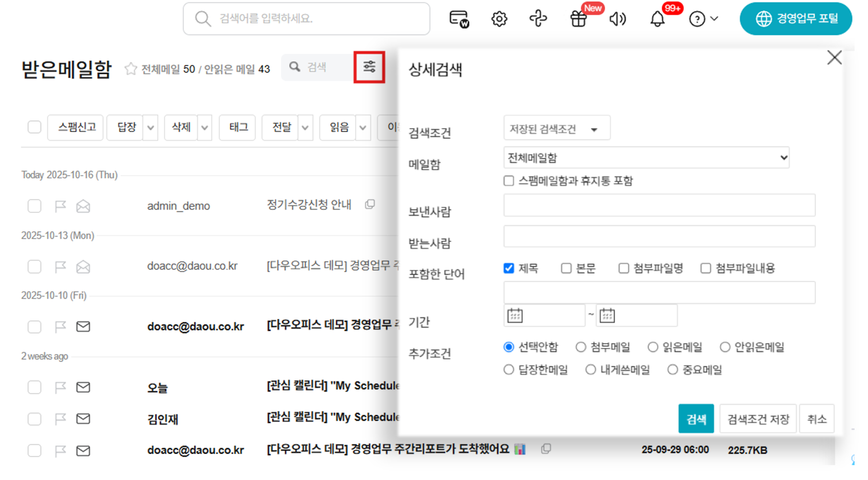Check 스팸메일함과 휴지통 포함 option
The height and width of the screenshot is (480, 868).
click(509, 181)
